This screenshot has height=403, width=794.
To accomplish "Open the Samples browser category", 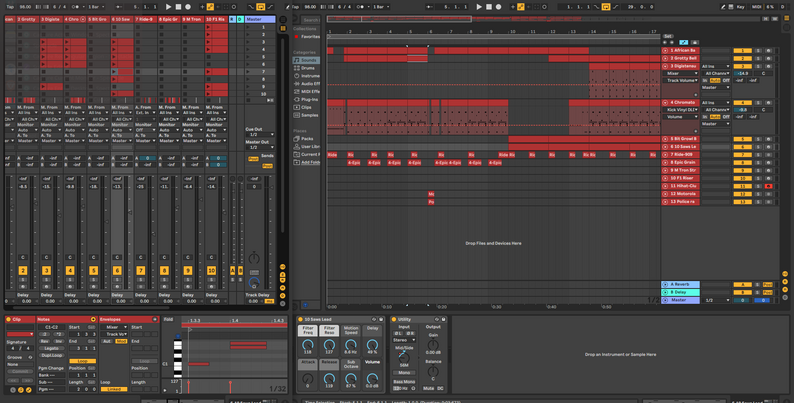I will tap(306, 115).
